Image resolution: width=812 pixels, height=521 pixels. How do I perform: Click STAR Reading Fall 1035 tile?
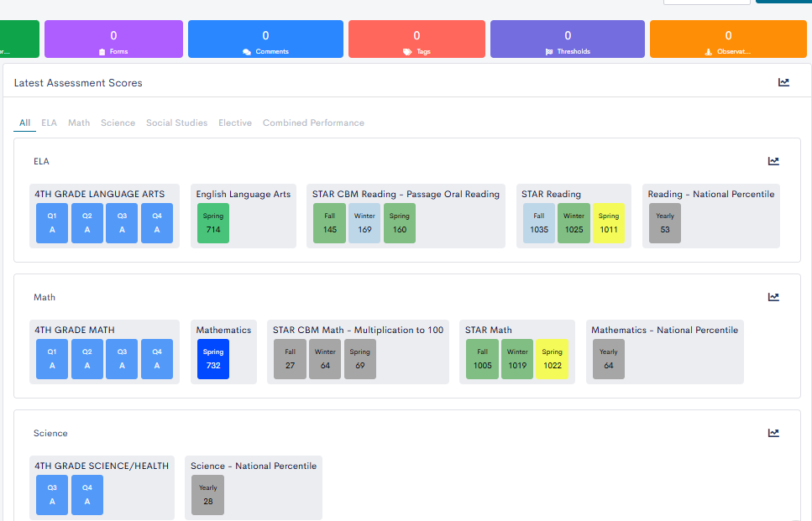pos(538,223)
